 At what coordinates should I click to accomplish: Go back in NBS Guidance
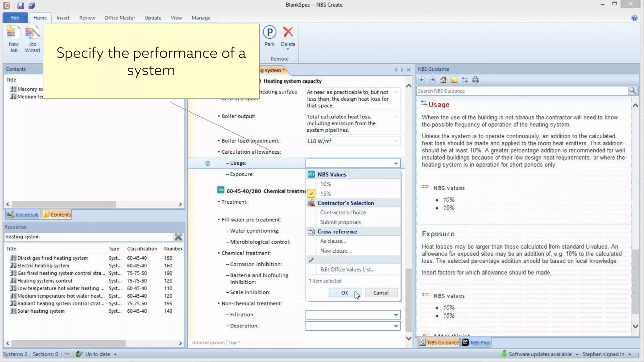(x=422, y=80)
